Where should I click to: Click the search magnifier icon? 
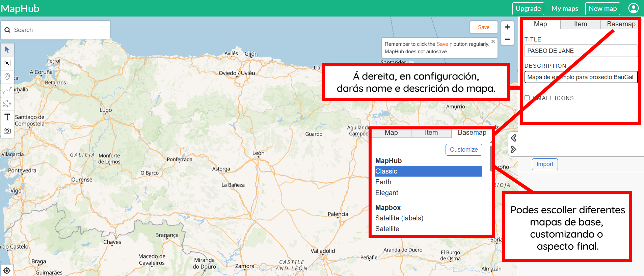pos(7,30)
